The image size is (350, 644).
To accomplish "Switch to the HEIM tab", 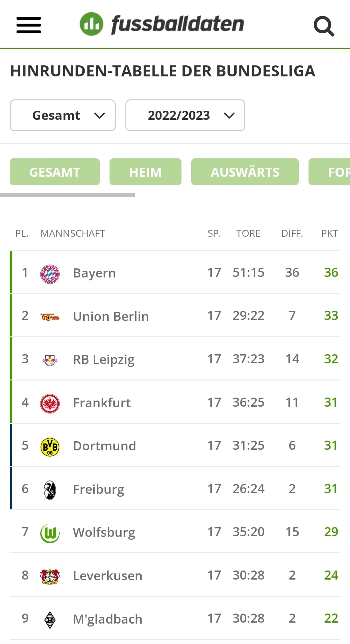I will 145,172.
